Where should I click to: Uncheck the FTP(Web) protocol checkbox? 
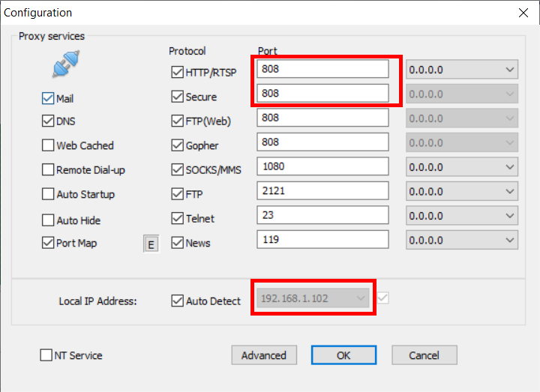tap(177, 121)
